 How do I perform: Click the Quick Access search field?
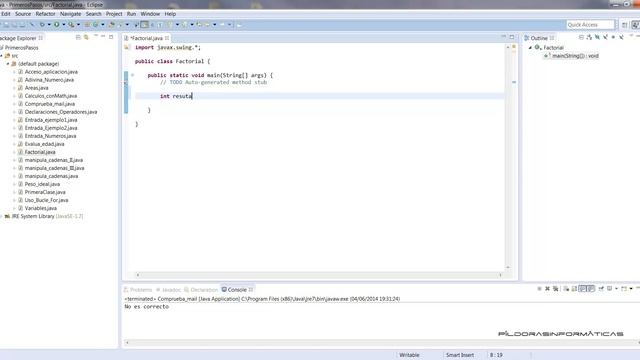pos(590,25)
